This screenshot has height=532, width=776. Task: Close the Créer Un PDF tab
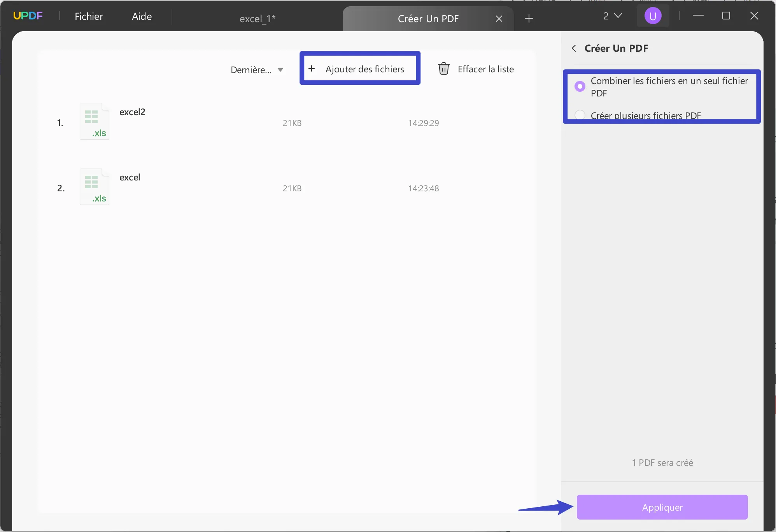[x=499, y=19]
